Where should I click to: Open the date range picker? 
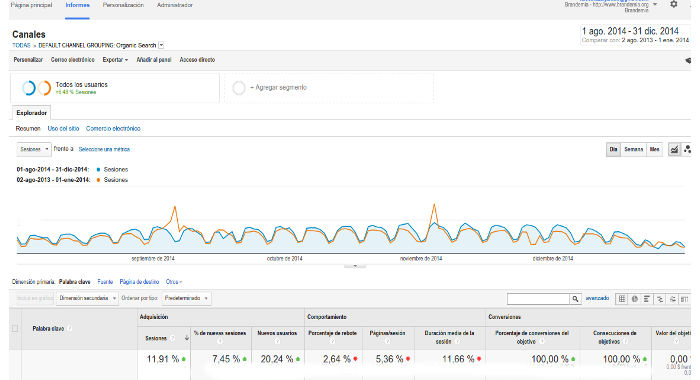(x=635, y=35)
